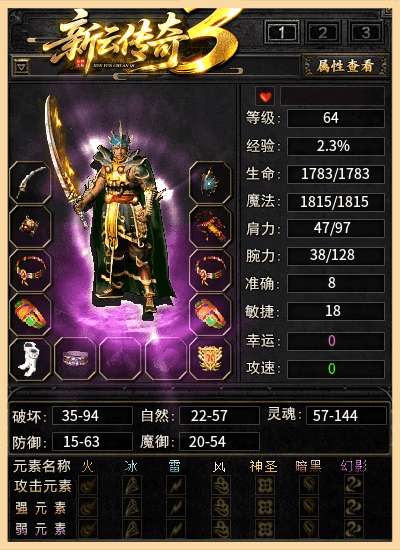This screenshot has width=400, height=550.
Task: Click the 属性查看 button
Action: (x=345, y=66)
